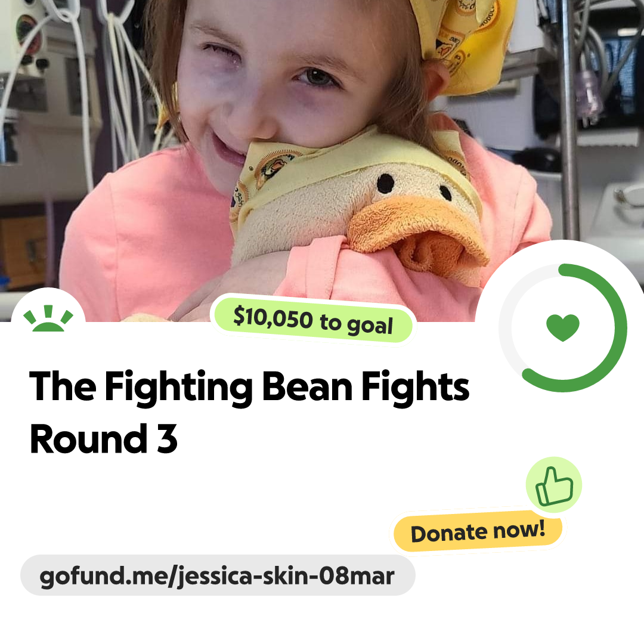Open the gofund.me/jessica-skin-08mar link

[x=218, y=575]
